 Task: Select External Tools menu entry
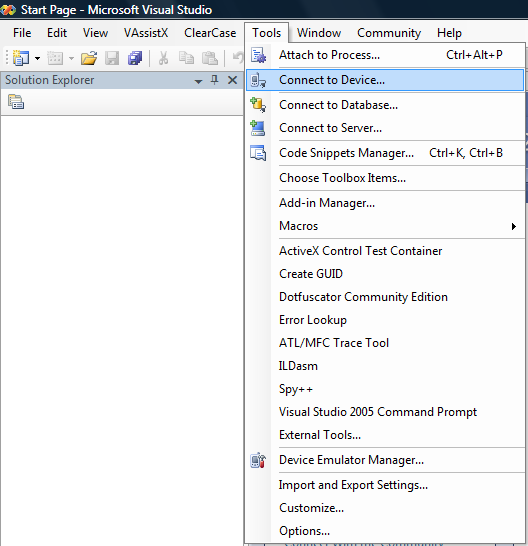click(385, 435)
